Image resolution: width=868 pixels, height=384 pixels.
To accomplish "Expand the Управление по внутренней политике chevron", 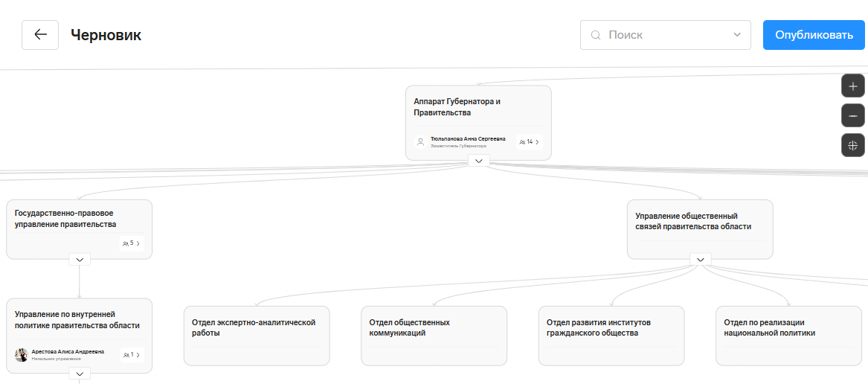I will click(x=79, y=373).
